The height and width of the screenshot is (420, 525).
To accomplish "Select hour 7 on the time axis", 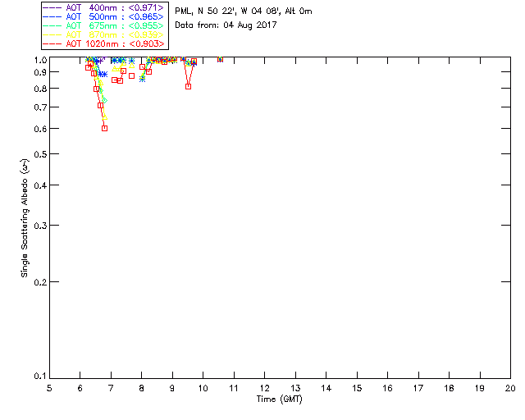I will tap(111, 388).
